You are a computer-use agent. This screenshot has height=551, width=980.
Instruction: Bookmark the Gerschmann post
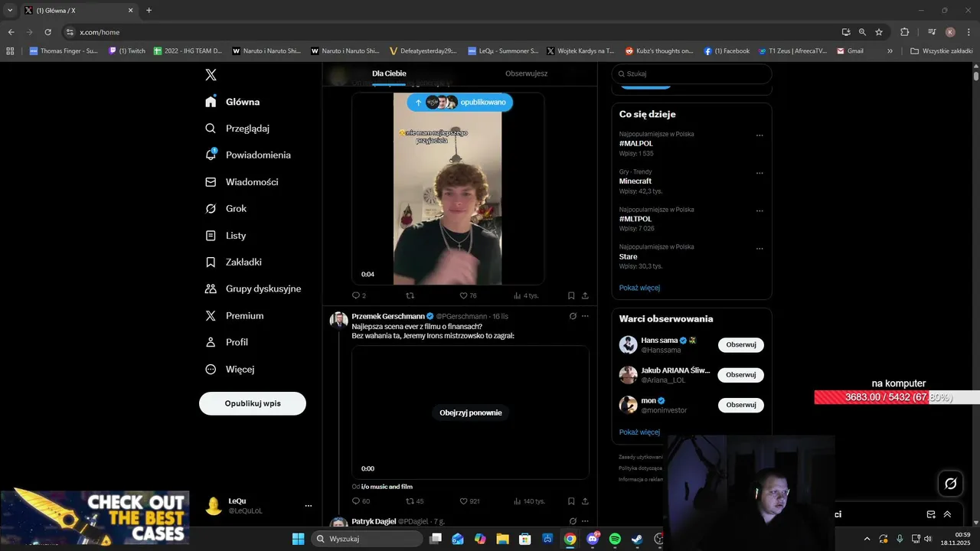[x=571, y=501]
